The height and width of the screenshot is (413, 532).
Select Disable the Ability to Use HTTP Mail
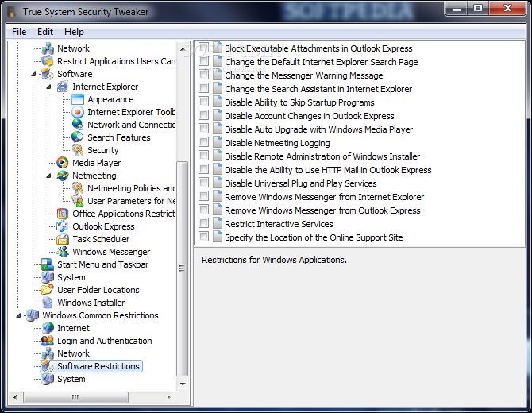[328, 170]
